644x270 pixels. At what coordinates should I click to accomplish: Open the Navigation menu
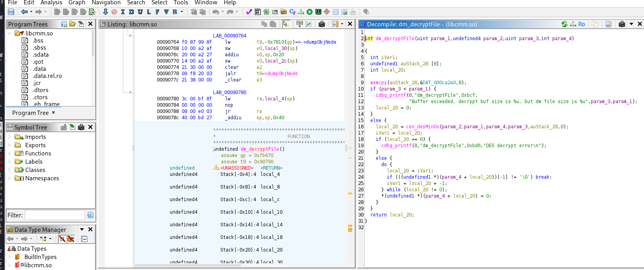[x=106, y=3]
